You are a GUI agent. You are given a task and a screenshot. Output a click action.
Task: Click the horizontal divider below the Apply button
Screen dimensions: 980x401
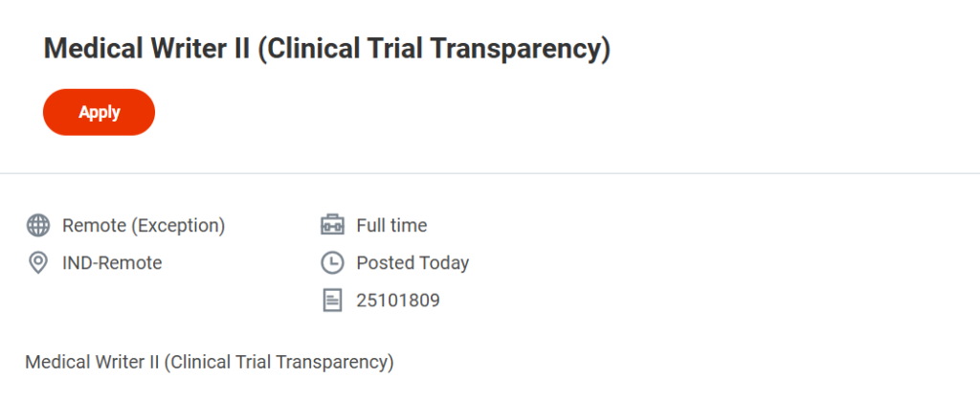(x=490, y=173)
